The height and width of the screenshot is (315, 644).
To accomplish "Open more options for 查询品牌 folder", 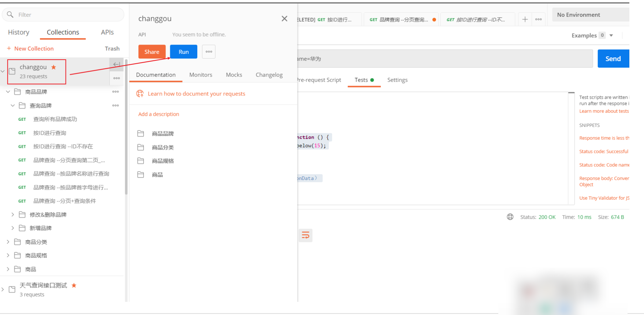I will [x=116, y=105].
